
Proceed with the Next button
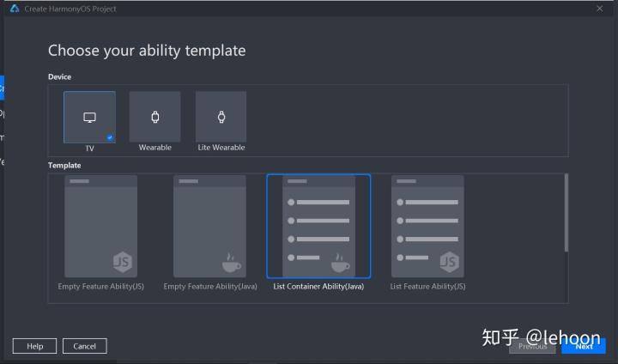(584, 346)
